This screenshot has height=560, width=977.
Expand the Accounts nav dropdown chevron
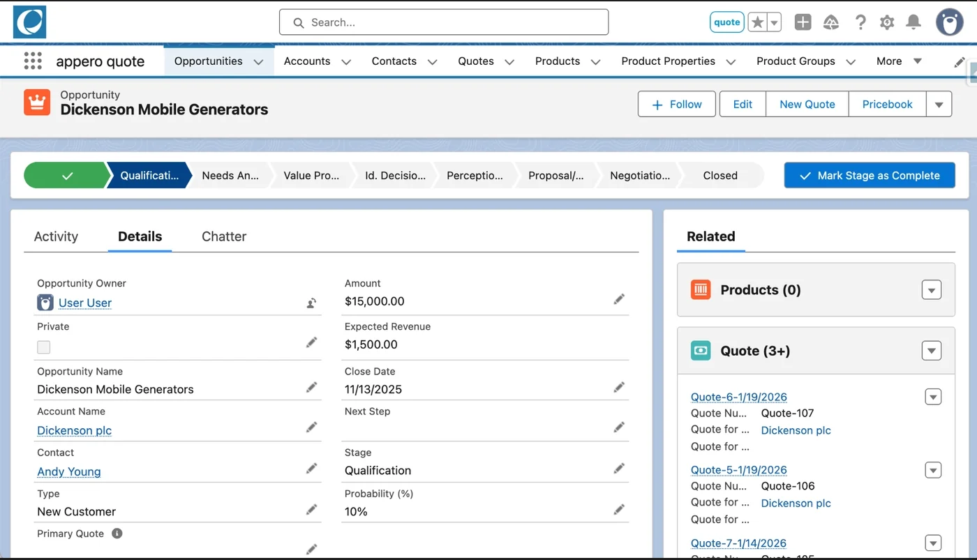pos(346,61)
